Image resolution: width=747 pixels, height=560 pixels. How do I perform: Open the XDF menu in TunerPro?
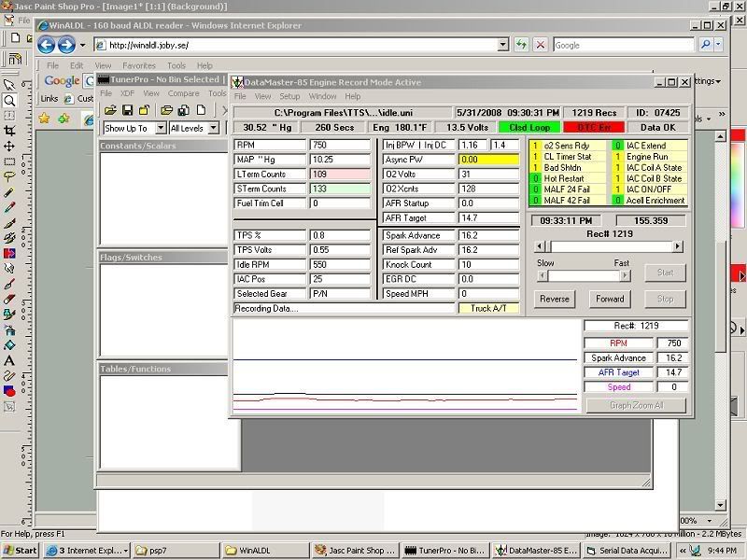pos(127,93)
